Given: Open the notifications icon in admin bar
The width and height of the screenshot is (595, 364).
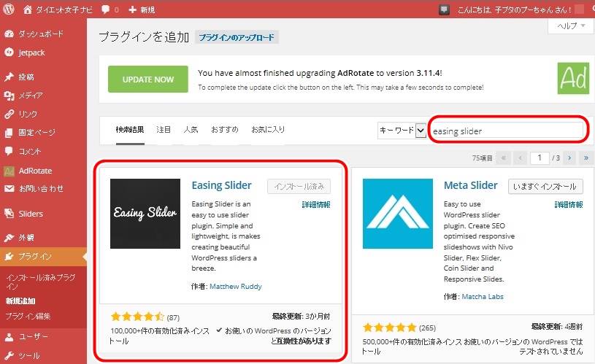Looking at the screenshot, I should tap(445, 9).
